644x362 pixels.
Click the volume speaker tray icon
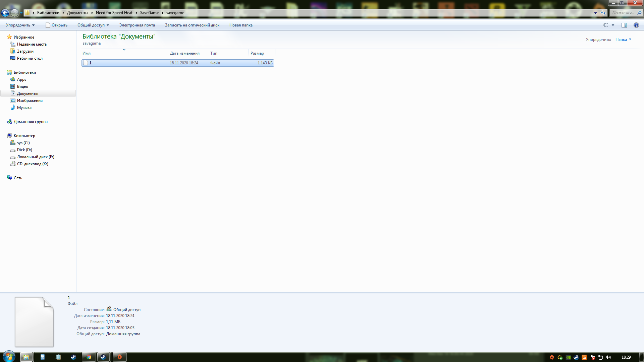608,357
